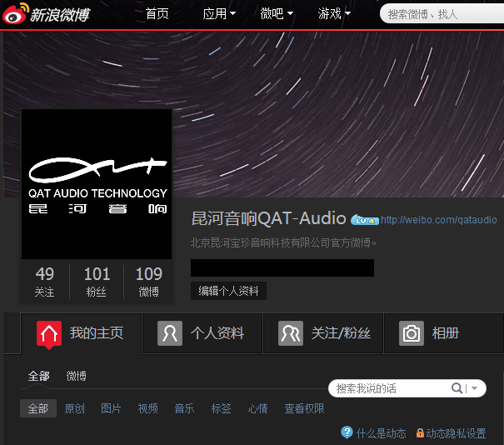This screenshot has width=504, height=445.
Task: Open the 109 微博 posts count
Action: (x=149, y=282)
